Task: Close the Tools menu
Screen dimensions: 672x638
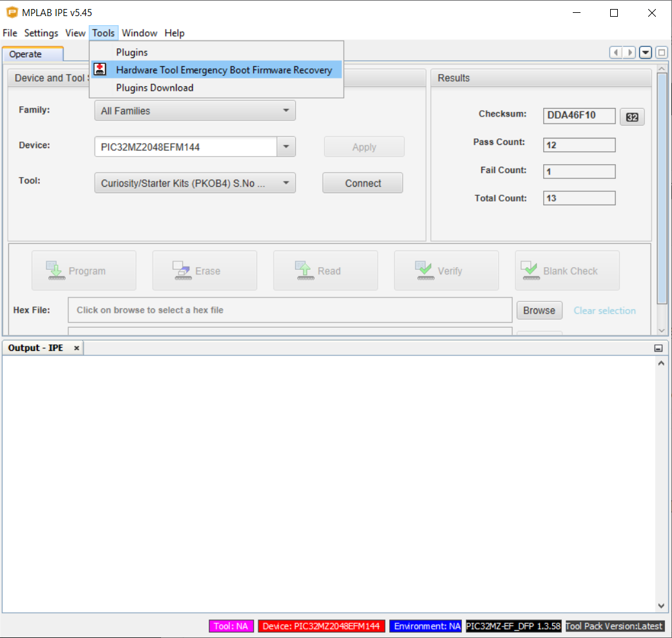Action: (103, 33)
